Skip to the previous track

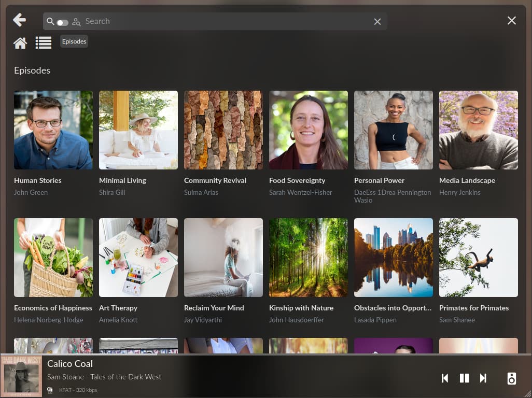tap(445, 378)
